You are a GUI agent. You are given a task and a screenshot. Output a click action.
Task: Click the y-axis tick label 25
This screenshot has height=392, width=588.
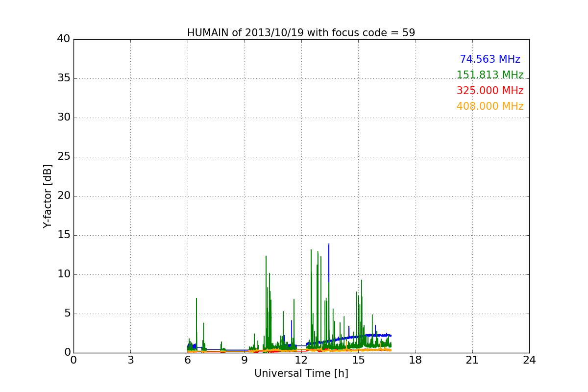tap(64, 157)
